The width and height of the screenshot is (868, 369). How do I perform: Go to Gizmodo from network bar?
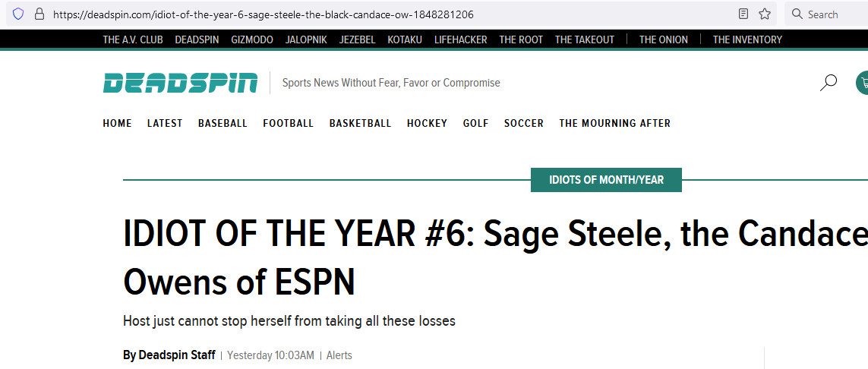pos(252,39)
